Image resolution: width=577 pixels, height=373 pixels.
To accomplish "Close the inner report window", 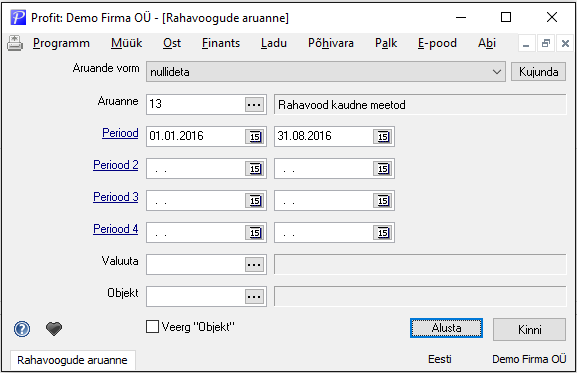I will [565, 44].
